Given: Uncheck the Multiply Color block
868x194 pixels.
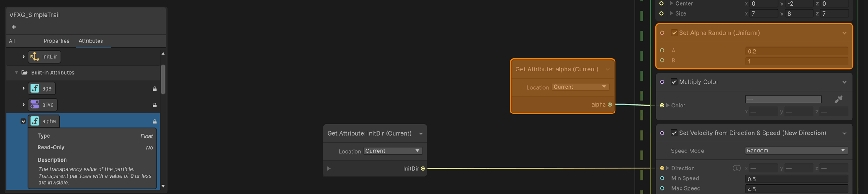Looking at the screenshot, I should pyautogui.click(x=674, y=82).
